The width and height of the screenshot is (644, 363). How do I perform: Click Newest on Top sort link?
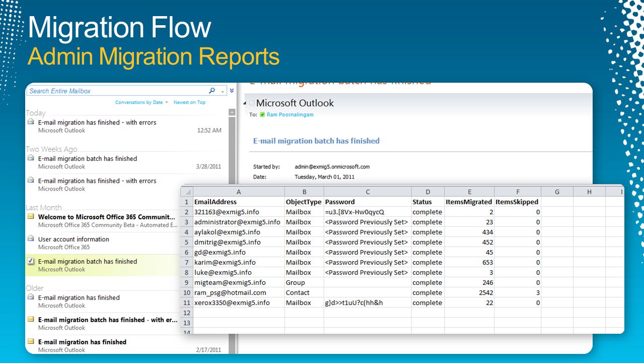[189, 102]
